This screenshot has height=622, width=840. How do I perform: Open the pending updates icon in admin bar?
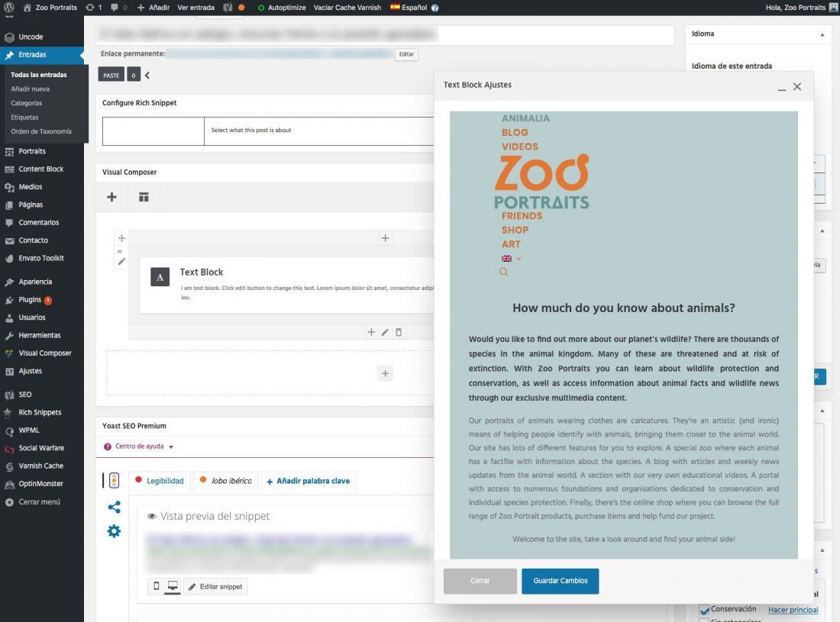click(x=93, y=8)
